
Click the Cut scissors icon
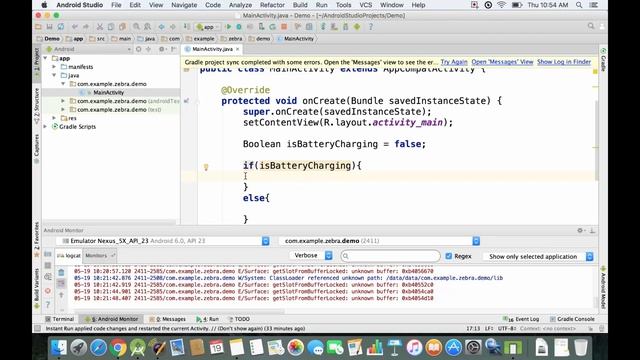tap(100, 27)
